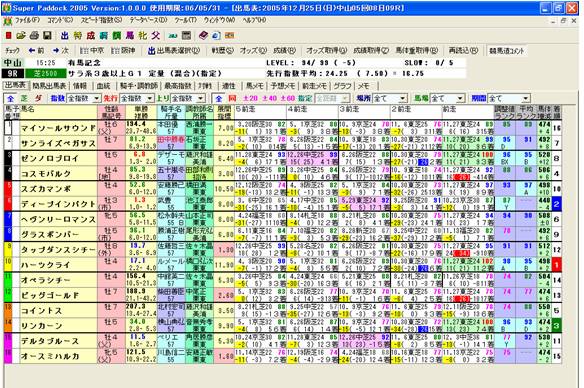Screen dimensions: 584x388
Task: Click the green 調 toolbar icon
Action: coord(117,35)
